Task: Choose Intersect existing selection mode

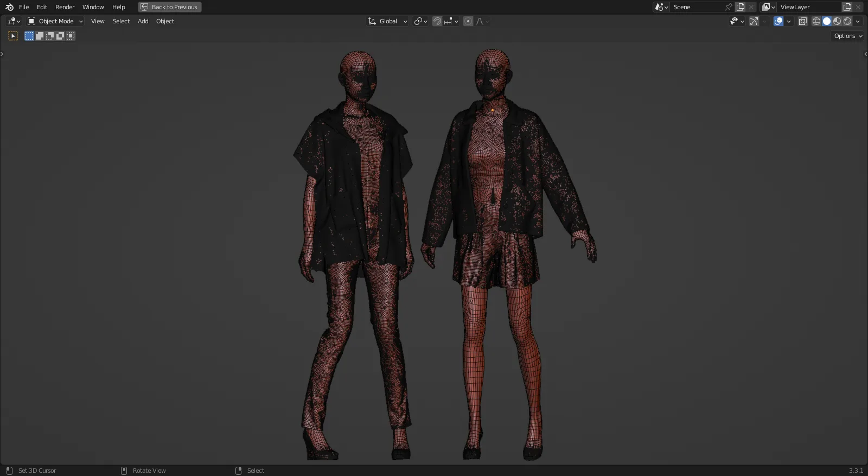Action: (71, 36)
